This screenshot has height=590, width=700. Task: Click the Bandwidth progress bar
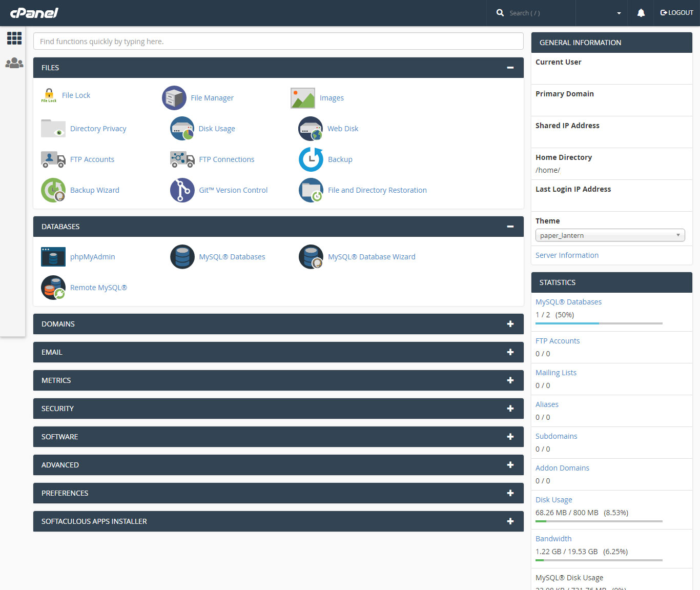pos(599,560)
